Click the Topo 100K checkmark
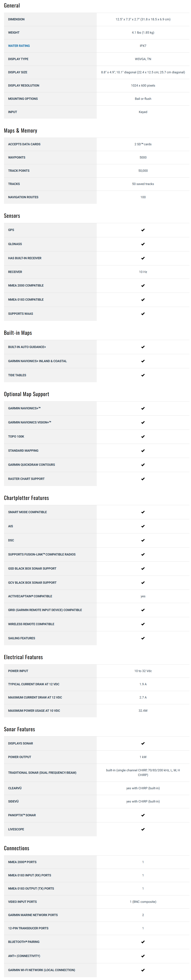This screenshot has height=980, width=191. 143,437
